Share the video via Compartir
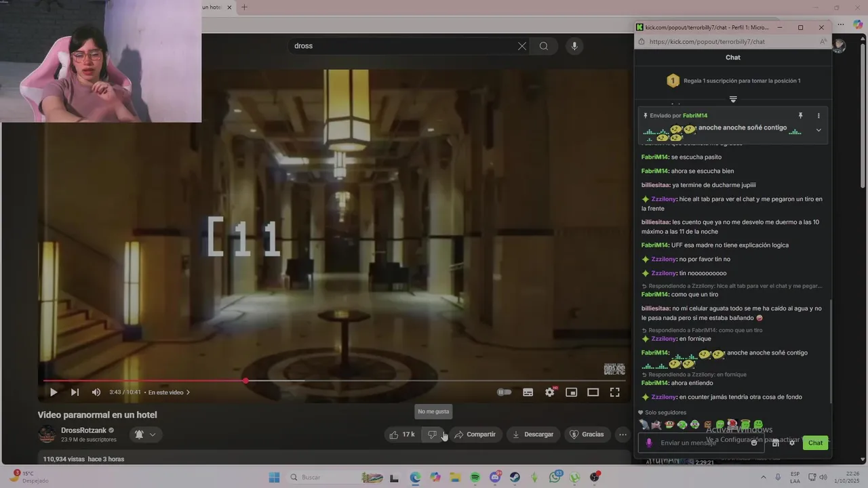 pyautogui.click(x=475, y=434)
